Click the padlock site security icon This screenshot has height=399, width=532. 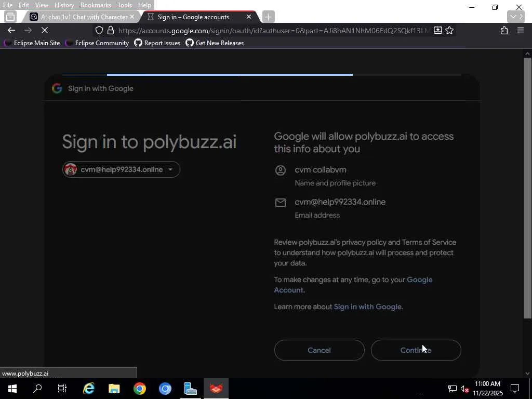[111, 31]
